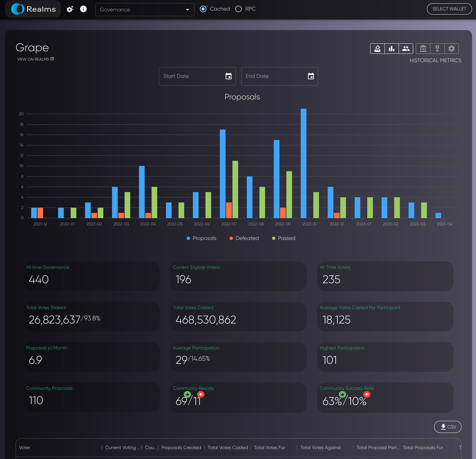
Task: Open VIEW ON REALMS link
Action: click(35, 59)
